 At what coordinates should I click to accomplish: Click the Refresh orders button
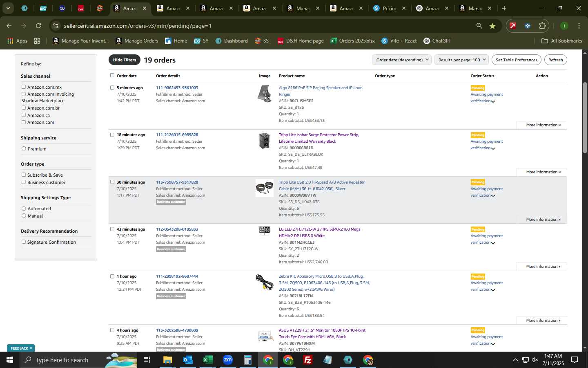[555, 60]
